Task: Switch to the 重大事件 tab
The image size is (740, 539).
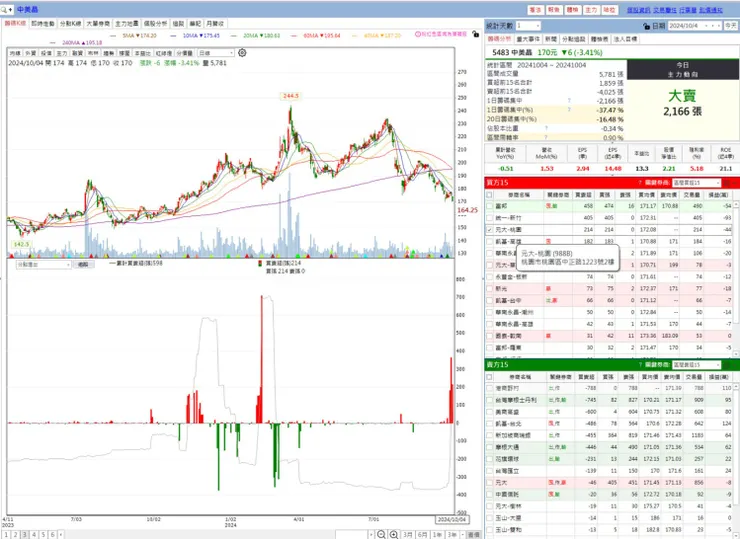Action: click(x=528, y=39)
